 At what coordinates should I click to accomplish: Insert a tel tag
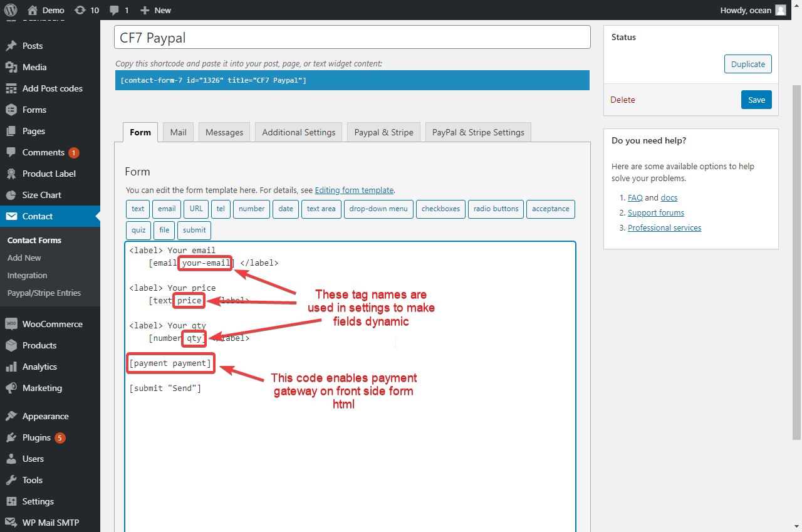point(221,209)
